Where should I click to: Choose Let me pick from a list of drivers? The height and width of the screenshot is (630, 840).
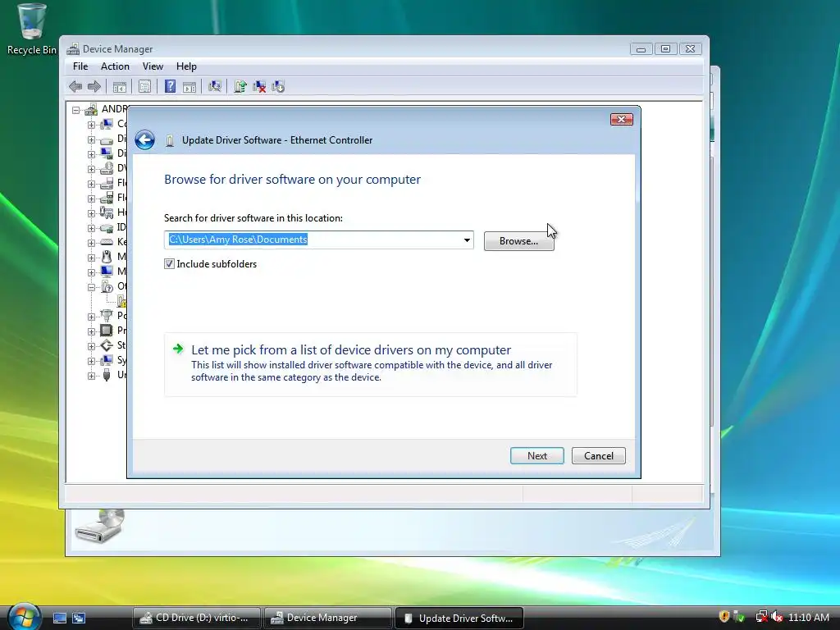(371, 364)
